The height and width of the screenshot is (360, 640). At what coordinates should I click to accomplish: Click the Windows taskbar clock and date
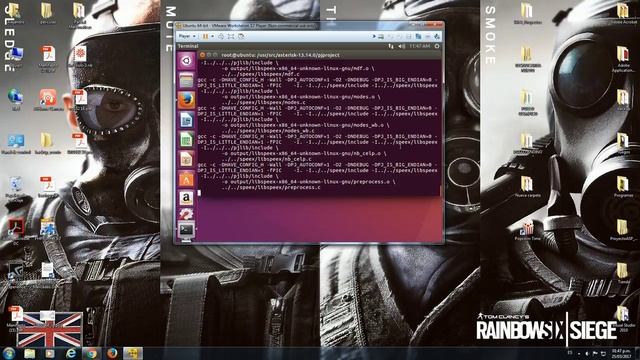tap(621, 353)
